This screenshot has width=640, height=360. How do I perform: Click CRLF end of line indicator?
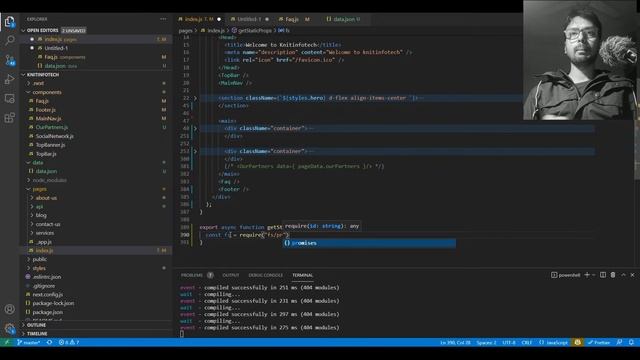point(527,342)
